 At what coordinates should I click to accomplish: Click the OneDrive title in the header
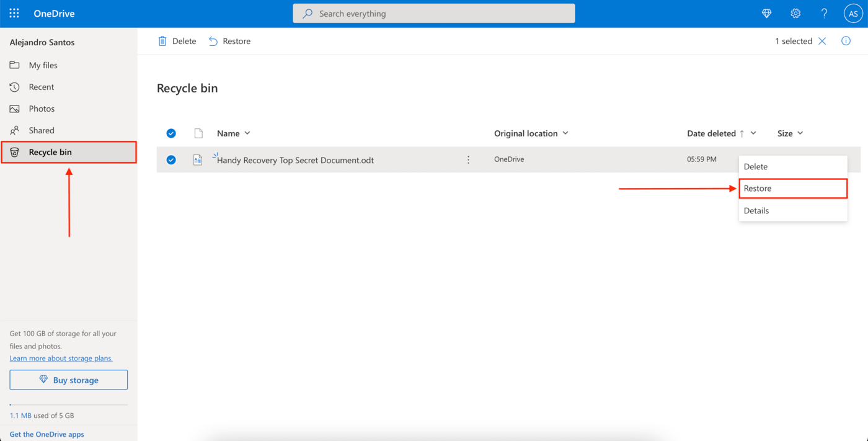[54, 14]
